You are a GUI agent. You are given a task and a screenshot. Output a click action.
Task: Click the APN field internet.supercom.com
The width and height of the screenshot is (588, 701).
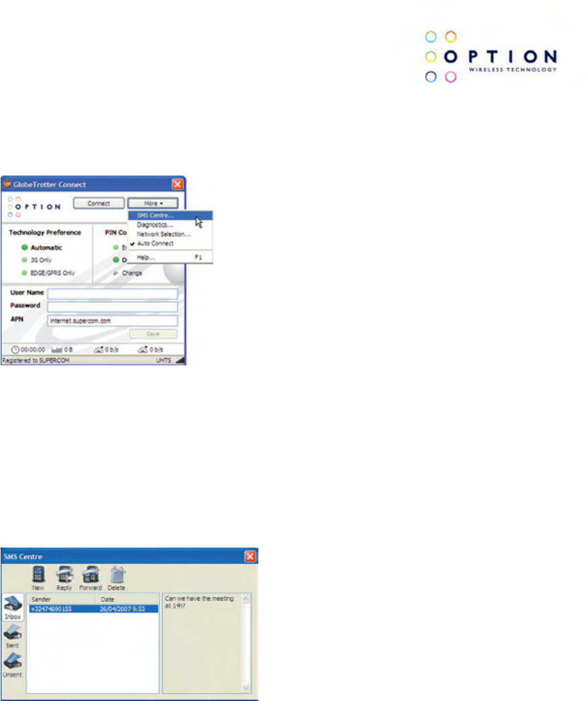[x=112, y=320]
